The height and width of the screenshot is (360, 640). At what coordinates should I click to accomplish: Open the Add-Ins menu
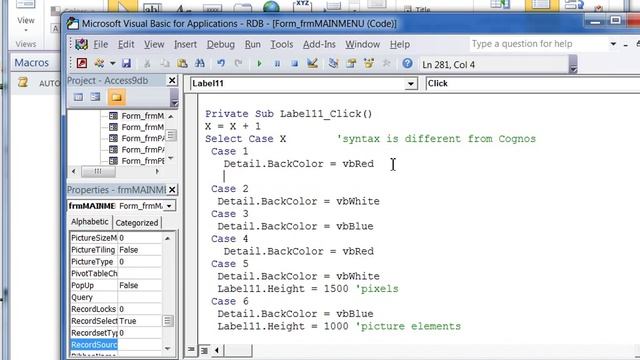coord(319,44)
